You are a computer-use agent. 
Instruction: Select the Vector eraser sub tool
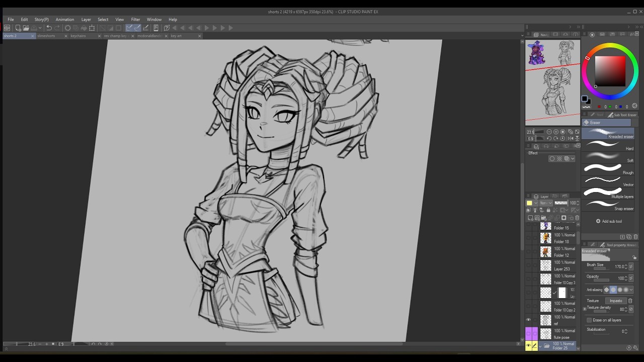[609, 182]
